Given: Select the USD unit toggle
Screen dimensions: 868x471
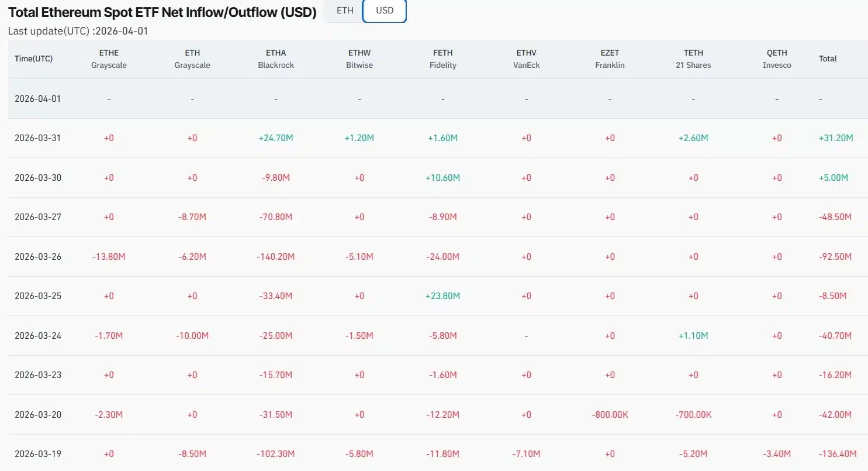Looking at the screenshot, I should pos(384,11).
